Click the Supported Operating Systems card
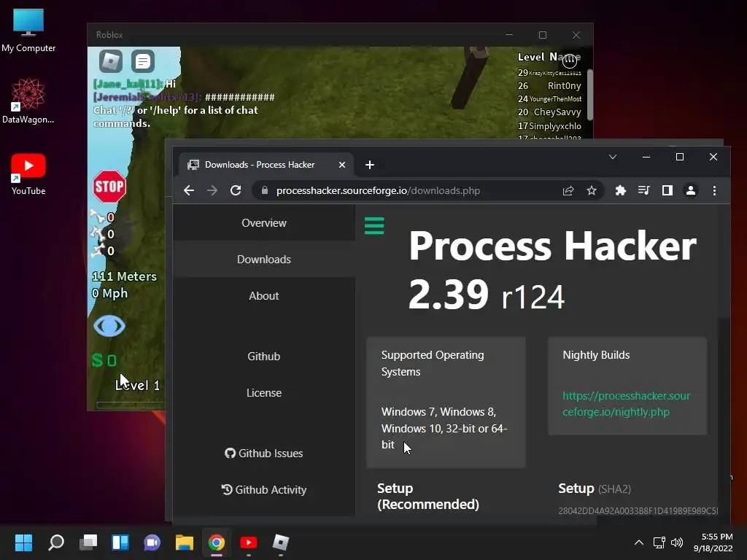 (446, 402)
